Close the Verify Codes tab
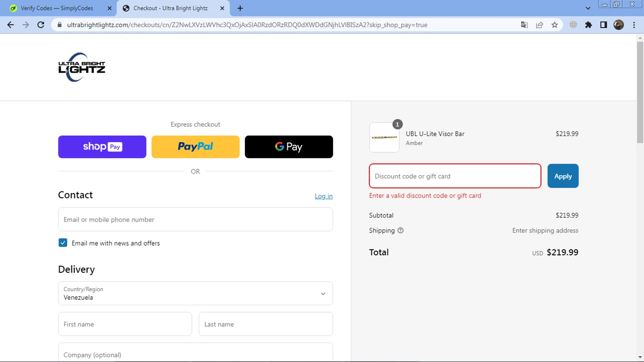 pos(109,8)
